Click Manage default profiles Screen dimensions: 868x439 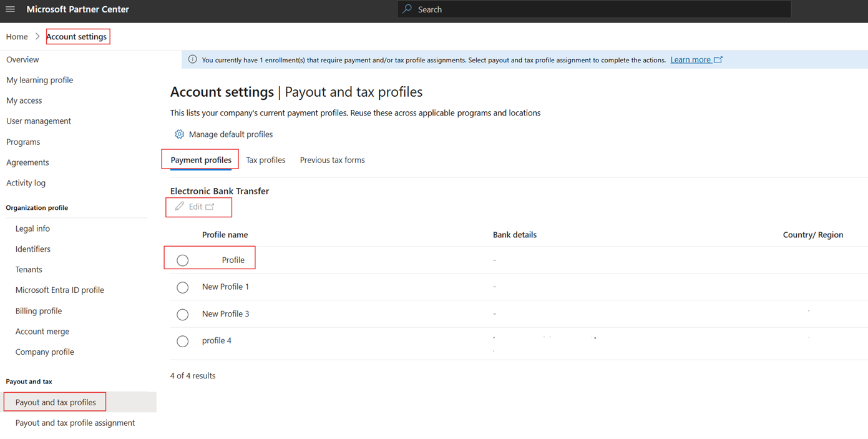(x=230, y=134)
